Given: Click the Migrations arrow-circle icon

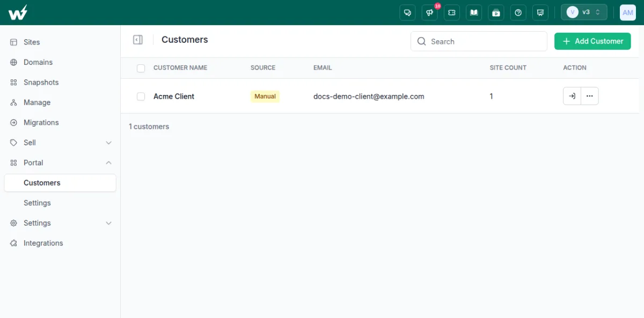Looking at the screenshot, I should coord(14,122).
